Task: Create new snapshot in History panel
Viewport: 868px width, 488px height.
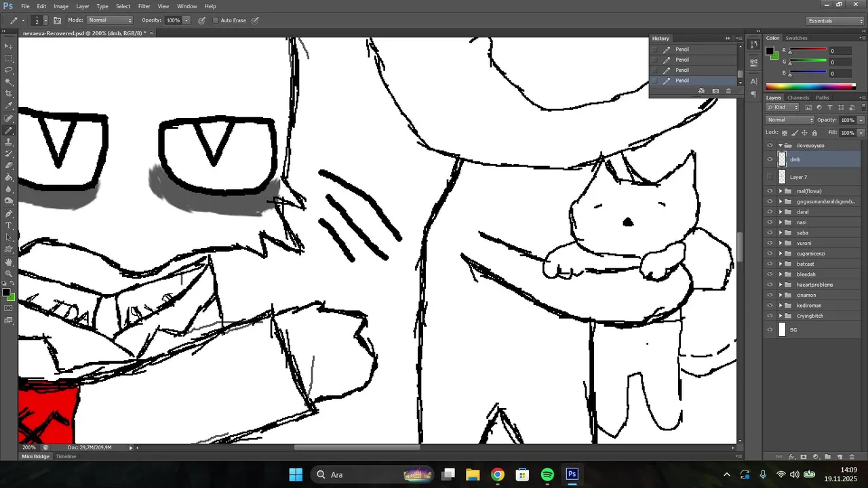Action: [x=715, y=91]
